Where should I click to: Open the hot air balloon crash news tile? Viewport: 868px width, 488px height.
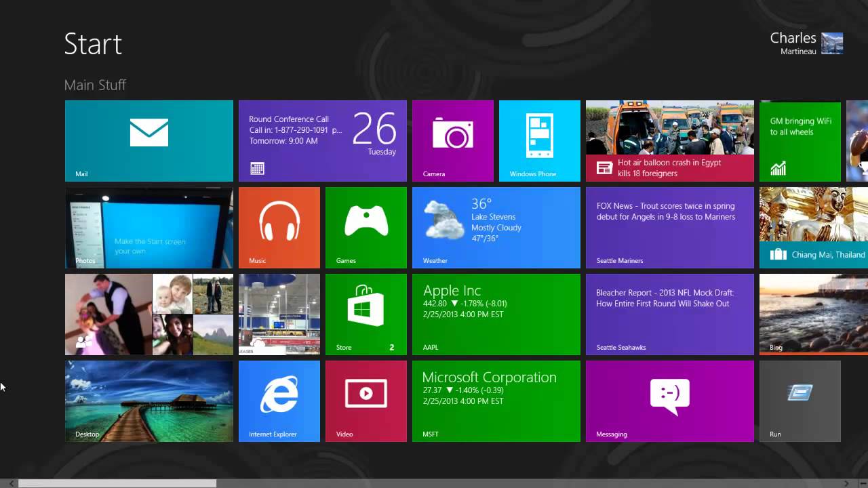[670, 141]
